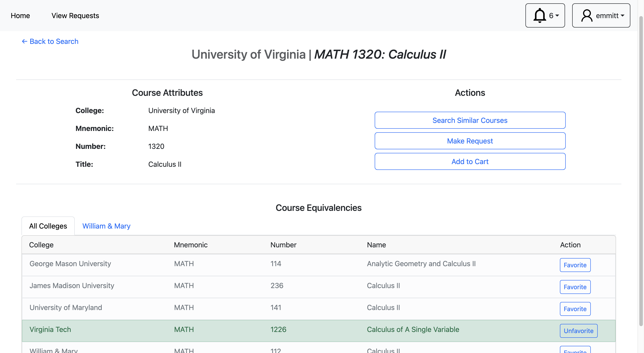Viewport: 644px width, 353px height.
Task: Click the Calculus II title attribute value
Action: pyautogui.click(x=165, y=164)
